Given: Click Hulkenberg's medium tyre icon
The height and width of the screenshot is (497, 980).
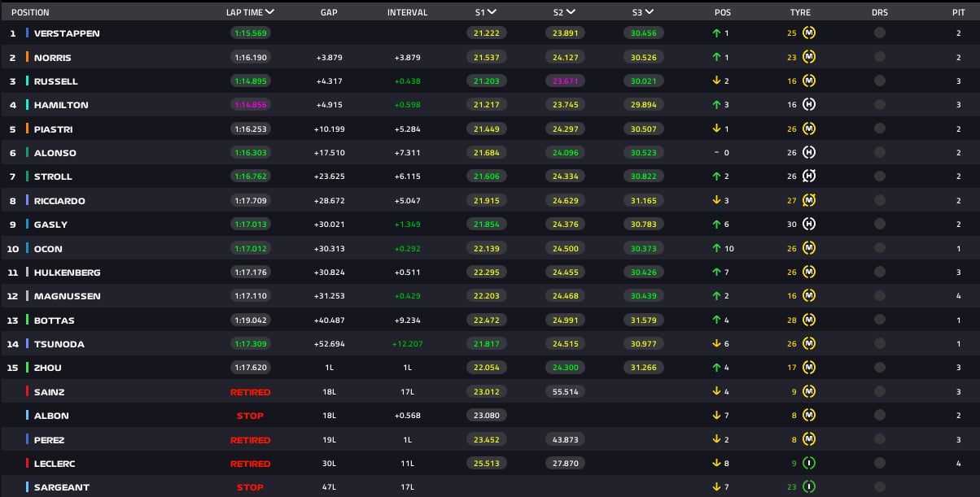Looking at the screenshot, I should point(809,272).
